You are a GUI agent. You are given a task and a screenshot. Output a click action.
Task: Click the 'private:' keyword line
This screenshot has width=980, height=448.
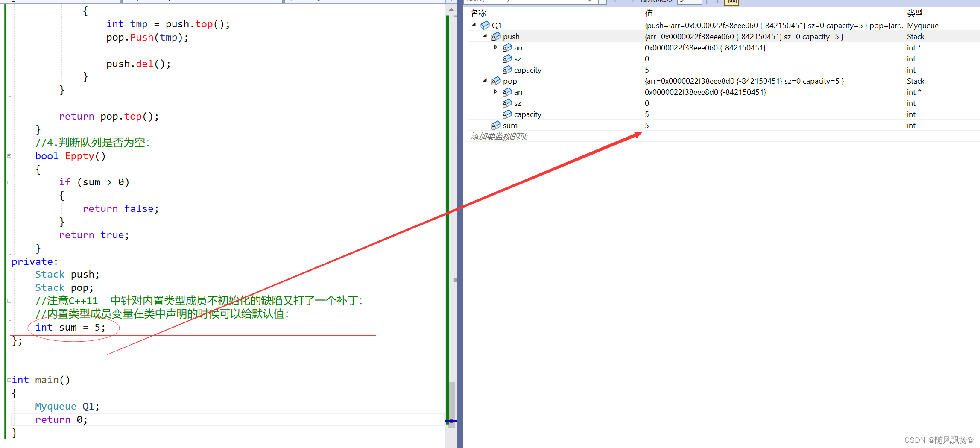tap(34, 261)
